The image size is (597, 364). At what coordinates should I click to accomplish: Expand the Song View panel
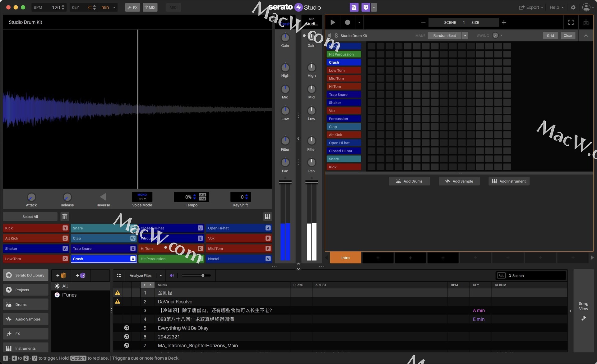[583, 311]
